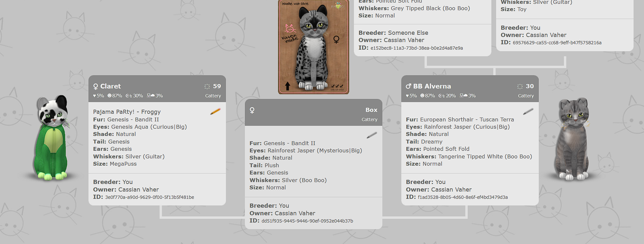
Task: Click the food bowl 3% stat on BB Alverna
Action: (x=467, y=95)
